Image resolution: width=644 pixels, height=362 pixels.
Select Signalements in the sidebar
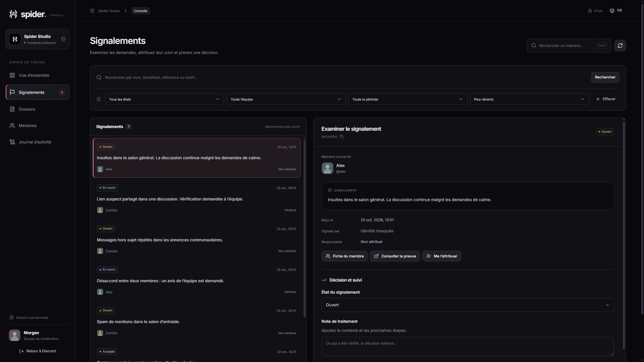pyautogui.click(x=37, y=92)
